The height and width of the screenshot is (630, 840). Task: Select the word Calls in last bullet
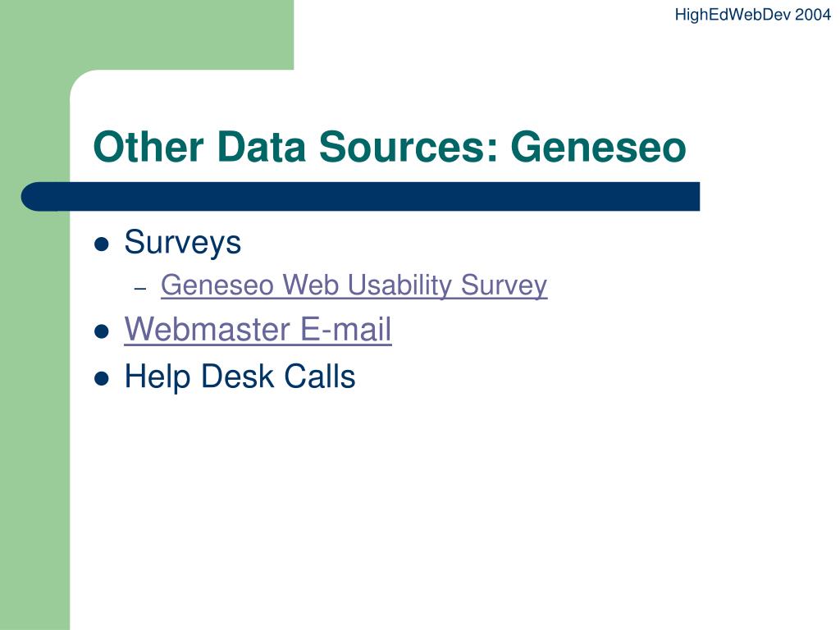(319, 376)
